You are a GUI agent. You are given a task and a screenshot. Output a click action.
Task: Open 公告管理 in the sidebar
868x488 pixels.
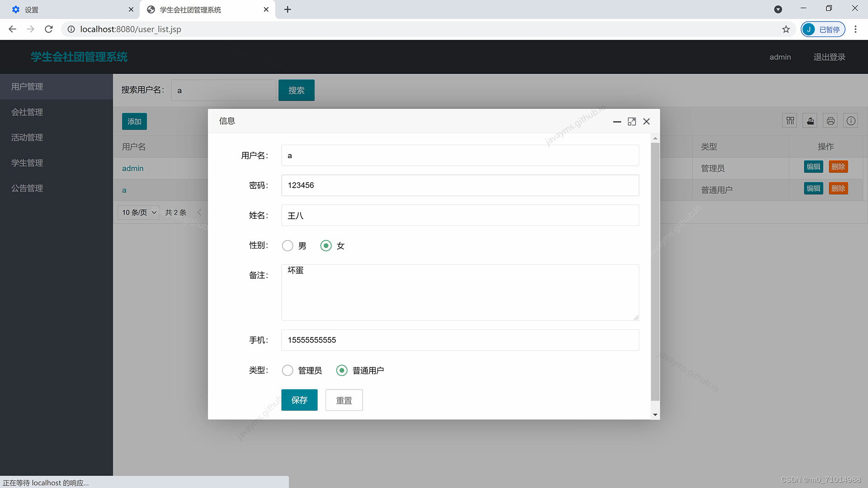(x=57, y=188)
